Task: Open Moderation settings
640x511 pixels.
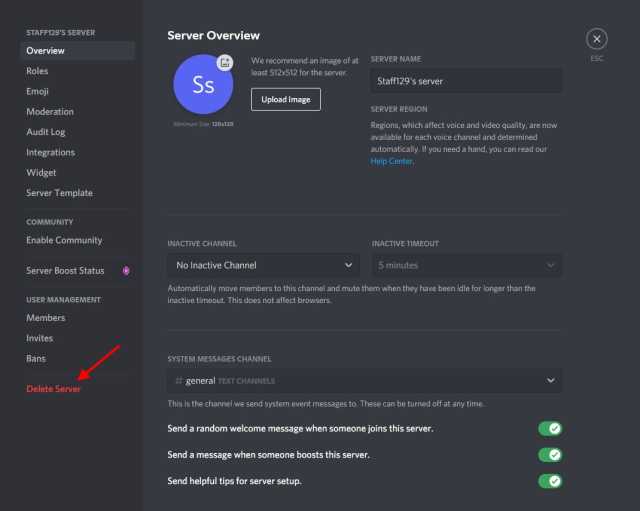Action: click(50, 112)
